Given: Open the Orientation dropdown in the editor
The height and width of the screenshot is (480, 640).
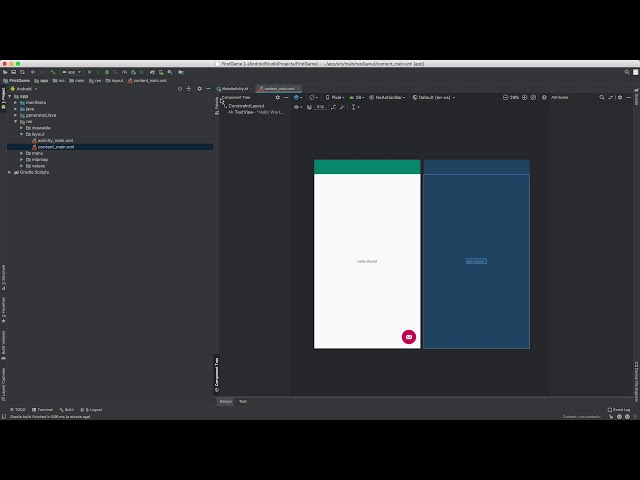Looking at the screenshot, I should [x=313, y=98].
